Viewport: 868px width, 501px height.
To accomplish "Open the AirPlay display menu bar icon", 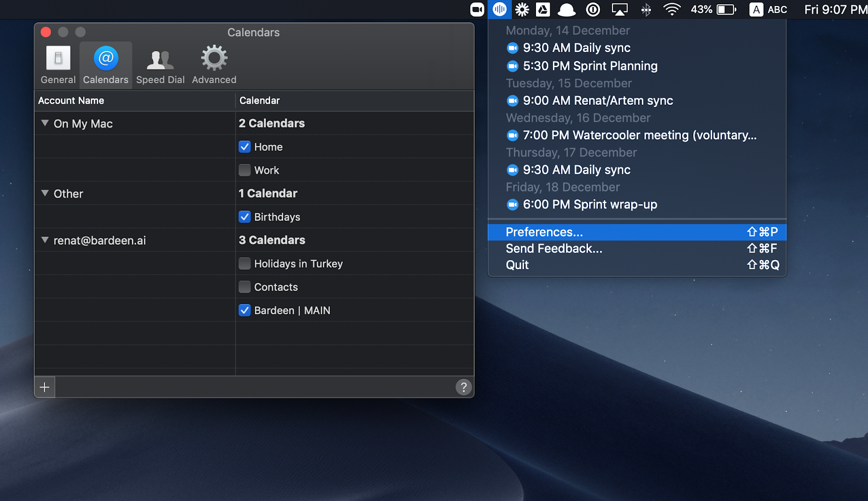I will tap(619, 9).
